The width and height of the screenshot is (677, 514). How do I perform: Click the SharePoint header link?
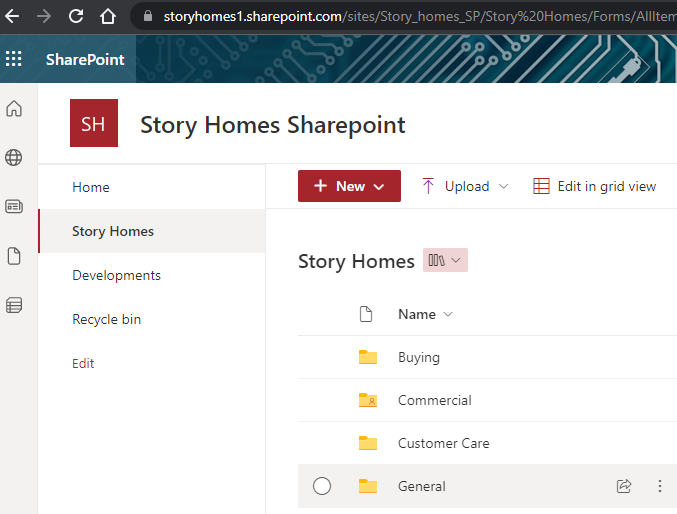85,60
